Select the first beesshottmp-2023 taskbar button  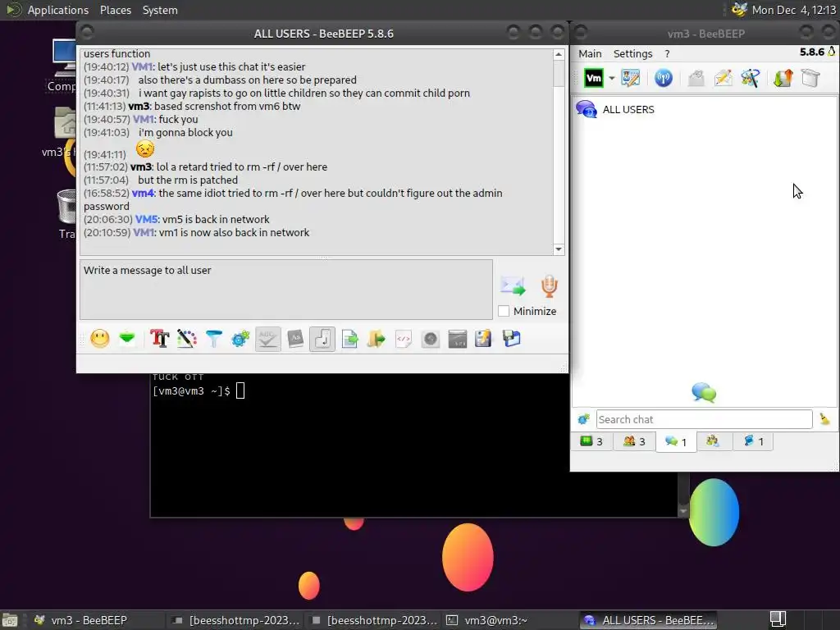[x=235, y=620]
